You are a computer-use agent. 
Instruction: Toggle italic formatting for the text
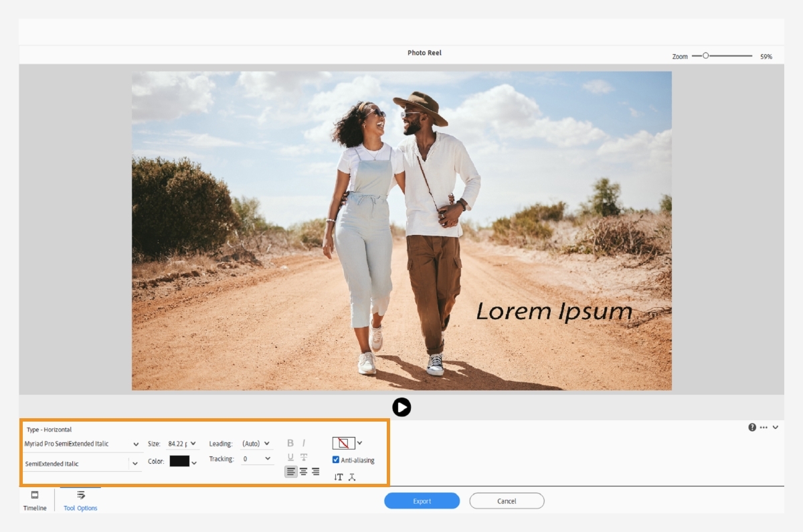[303, 442]
